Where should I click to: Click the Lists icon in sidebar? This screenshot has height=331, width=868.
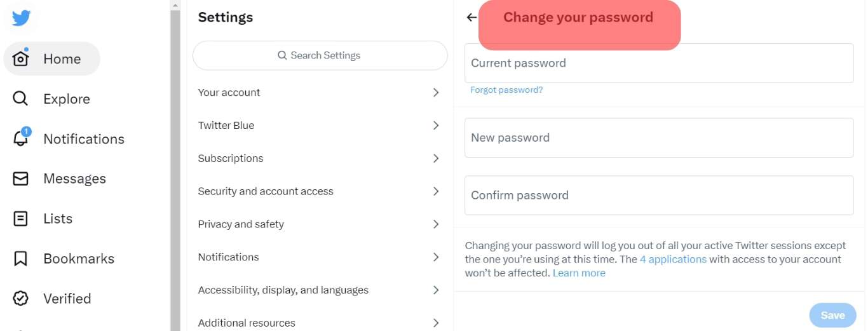(21, 219)
